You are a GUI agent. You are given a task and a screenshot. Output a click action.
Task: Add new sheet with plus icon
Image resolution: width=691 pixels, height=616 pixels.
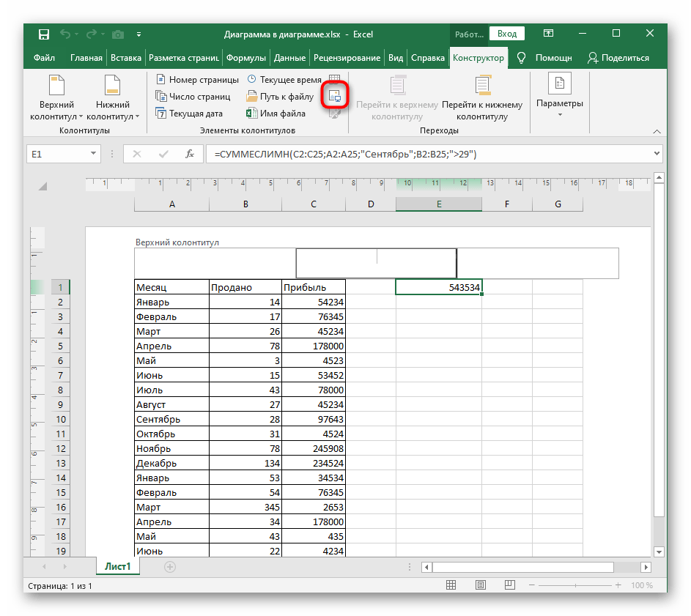tap(170, 566)
